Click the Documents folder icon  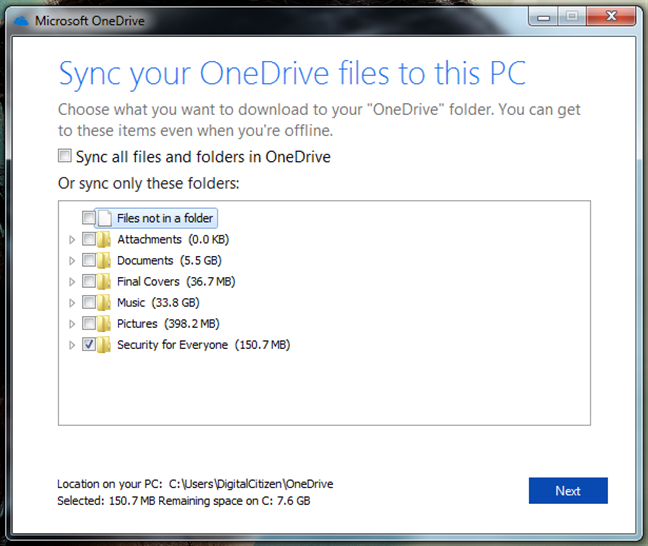[x=104, y=260]
